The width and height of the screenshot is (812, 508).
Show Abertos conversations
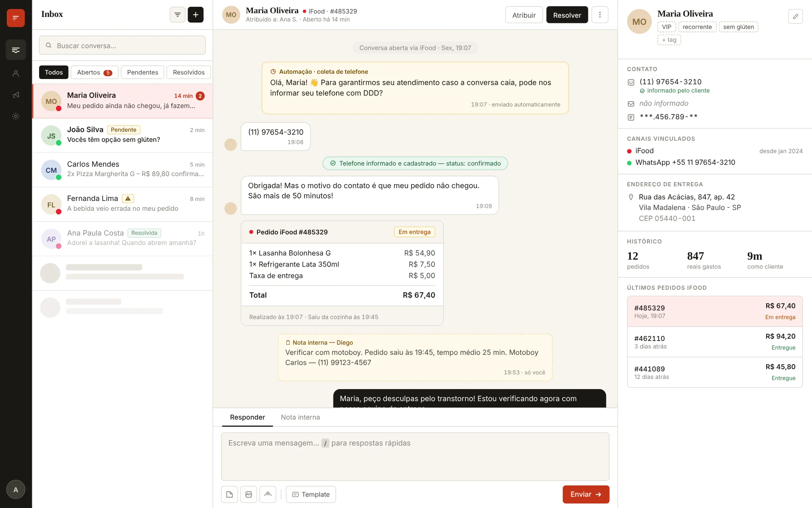tap(94, 72)
